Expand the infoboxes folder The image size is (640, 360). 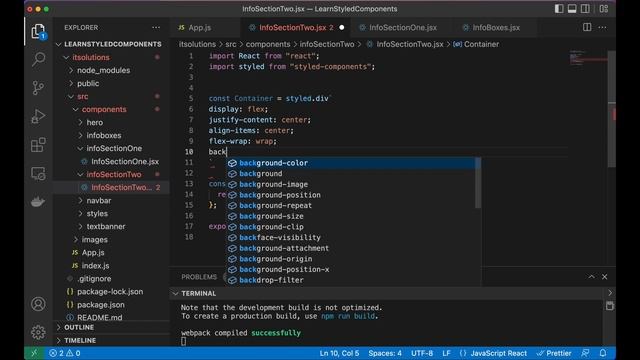[104, 136]
